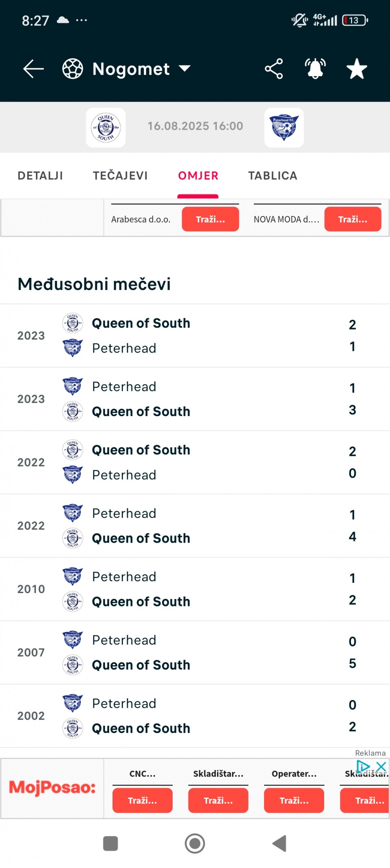Tap the Android home navigation button
390x868 pixels.
click(195, 843)
